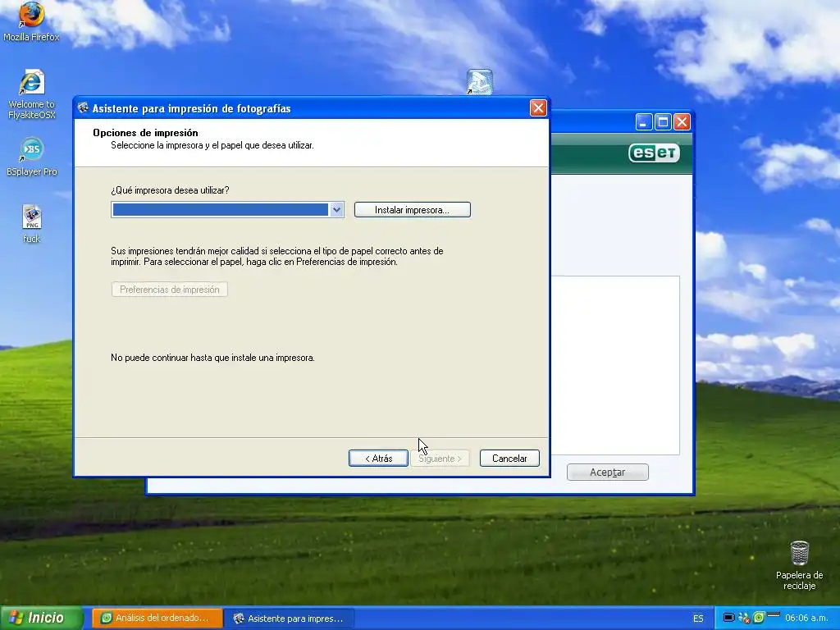Click the ES language indicator in the taskbar
The image size is (840, 630).
point(698,619)
